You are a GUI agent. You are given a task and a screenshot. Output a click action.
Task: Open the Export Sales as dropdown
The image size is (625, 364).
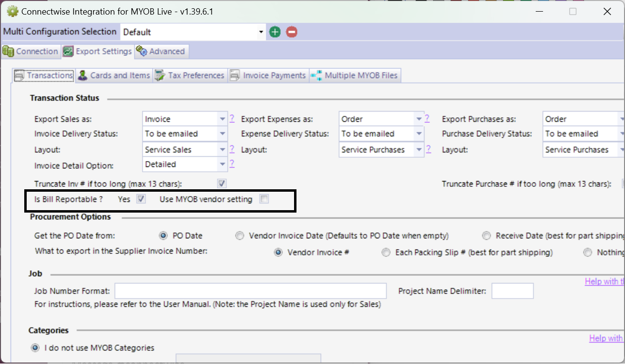(x=222, y=119)
